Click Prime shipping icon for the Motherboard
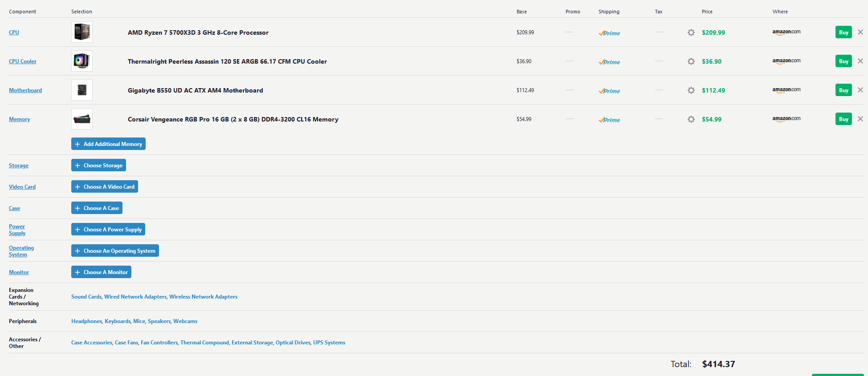868x376 pixels. pos(609,91)
